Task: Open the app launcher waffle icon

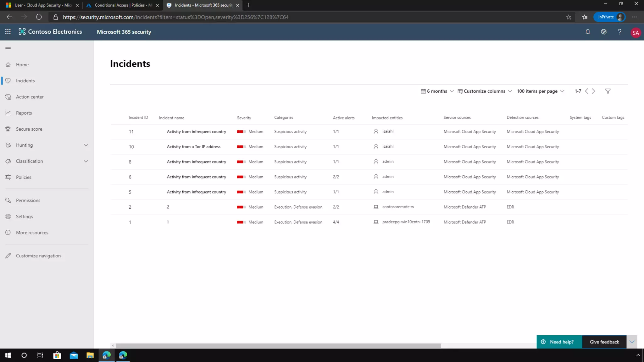Action: point(8,32)
